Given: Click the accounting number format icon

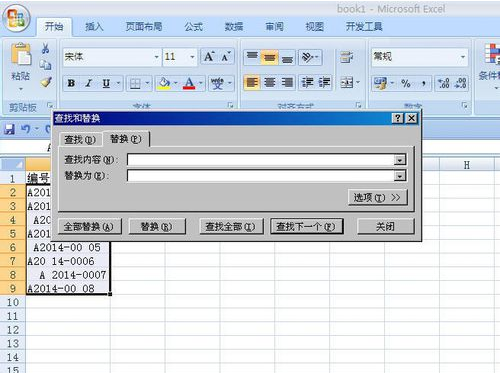Looking at the screenshot, I should 380,83.
